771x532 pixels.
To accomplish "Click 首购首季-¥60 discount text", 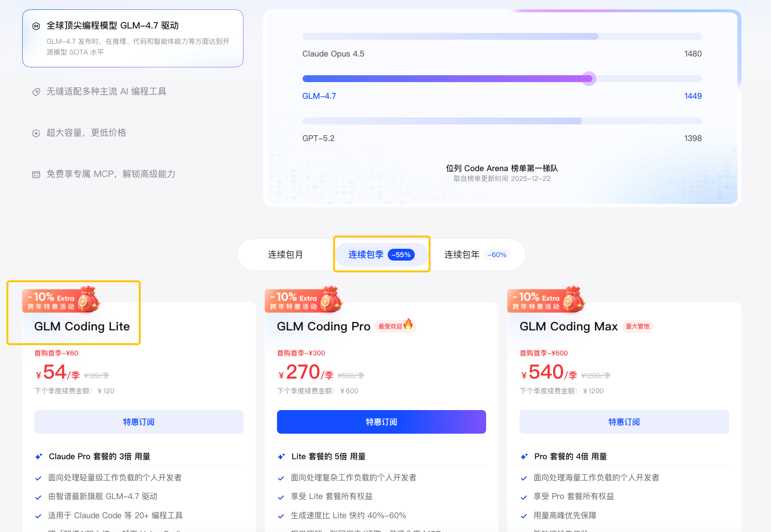I will pyautogui.click(x=56, y=353).
